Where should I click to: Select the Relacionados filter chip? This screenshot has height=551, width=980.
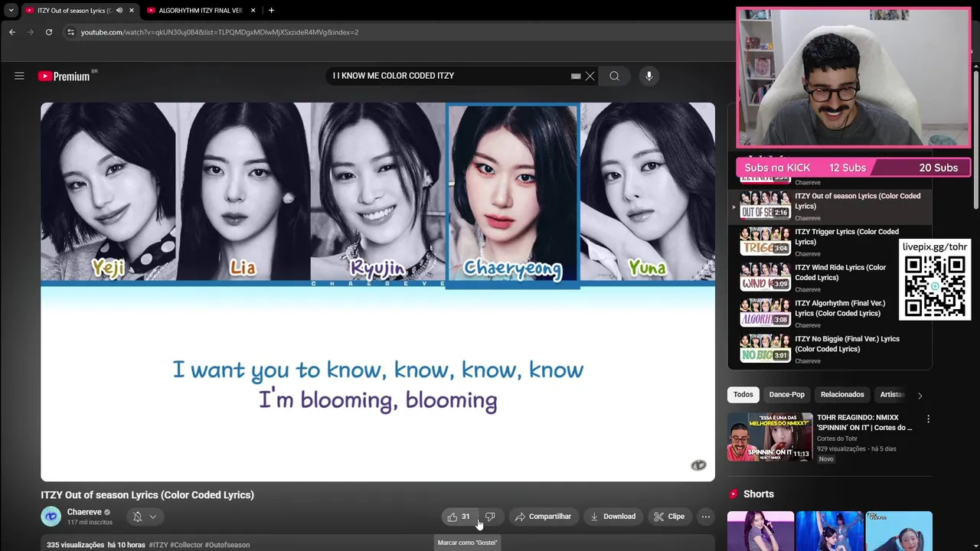(x=842, y=395)
